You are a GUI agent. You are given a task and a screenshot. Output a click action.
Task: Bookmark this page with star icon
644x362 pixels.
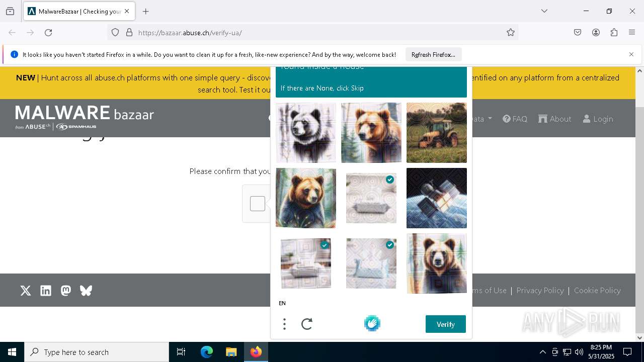click(511, 33)
